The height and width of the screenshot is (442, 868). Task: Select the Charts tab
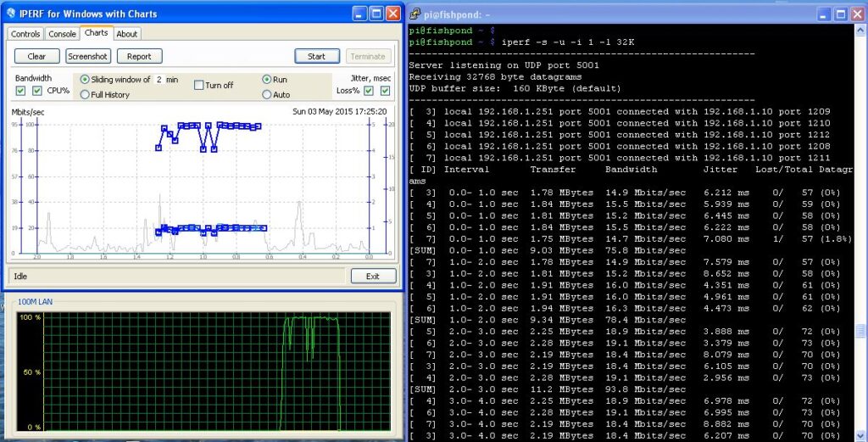point(97,33)
